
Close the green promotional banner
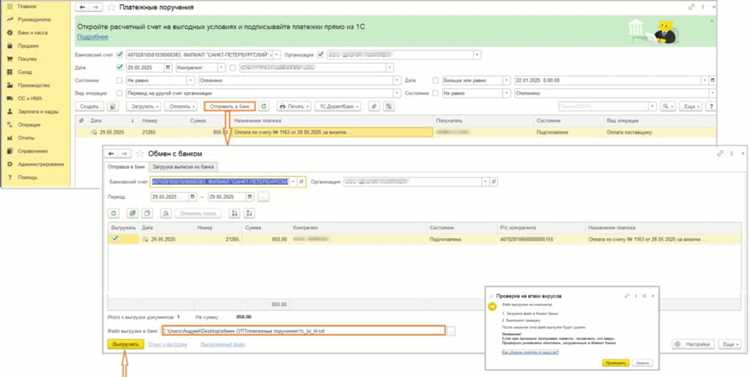click(x=711, y=21)
